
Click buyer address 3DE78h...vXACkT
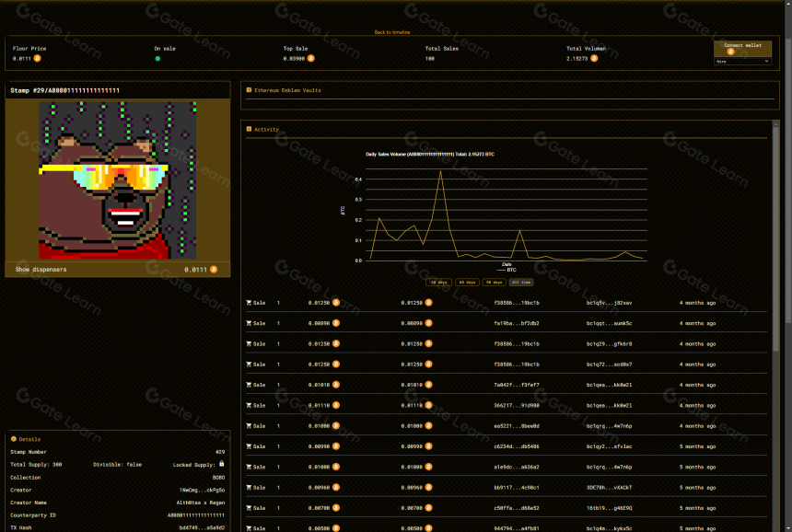[x=609, y=487]
